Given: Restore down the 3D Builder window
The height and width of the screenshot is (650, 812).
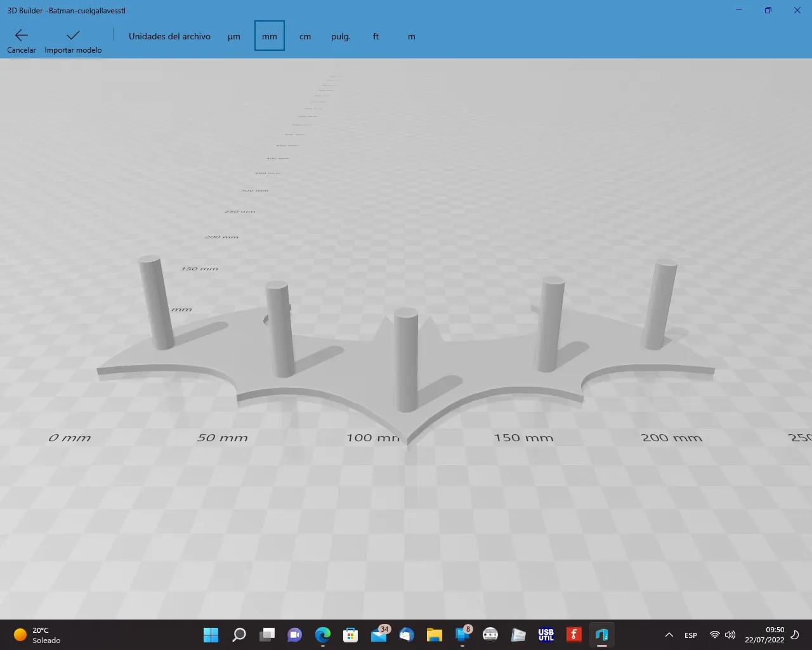Looking at the screenshot, I should (x=768, y=10).
